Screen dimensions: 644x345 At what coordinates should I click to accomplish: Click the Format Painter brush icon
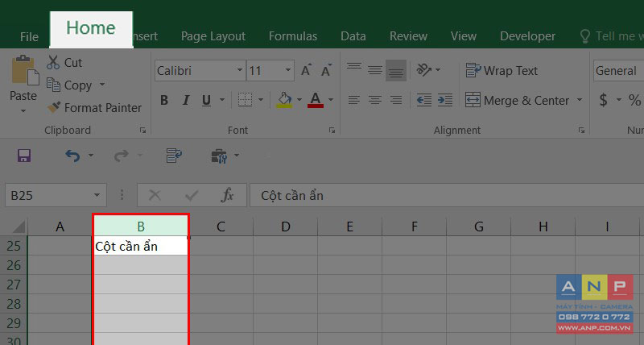click(x=53, y=107)
